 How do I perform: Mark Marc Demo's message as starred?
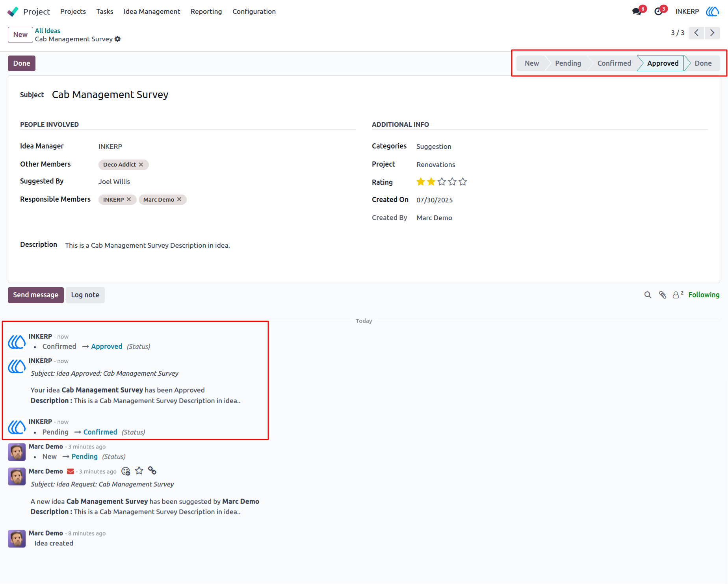pyautogui.click(x=139, y=471)
